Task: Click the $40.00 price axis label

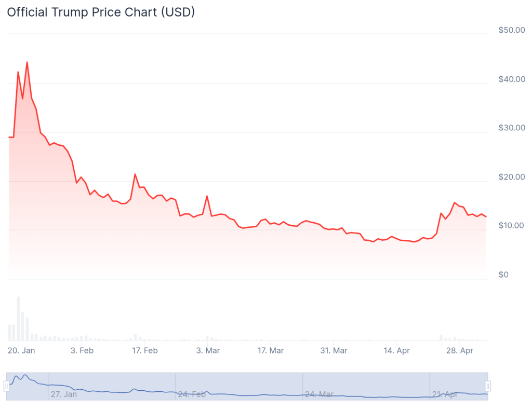Action: [x=512, y=79]
